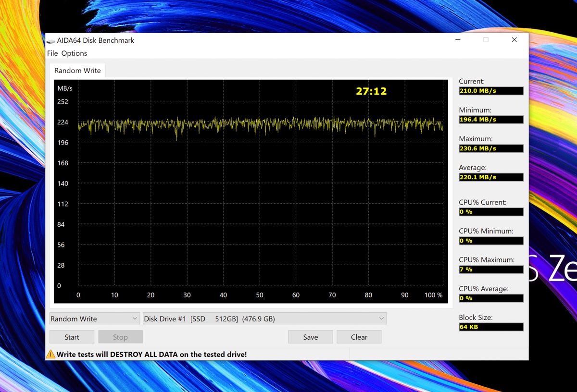Close the AIDA64 Disk Benchmark window
This screenshot has width=577, height=392.
point(514,40)
